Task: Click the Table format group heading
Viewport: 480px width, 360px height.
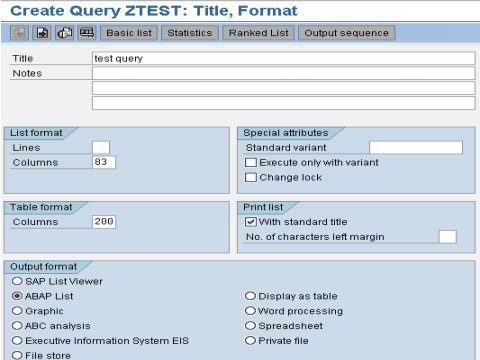Action: tap(41, 207)
